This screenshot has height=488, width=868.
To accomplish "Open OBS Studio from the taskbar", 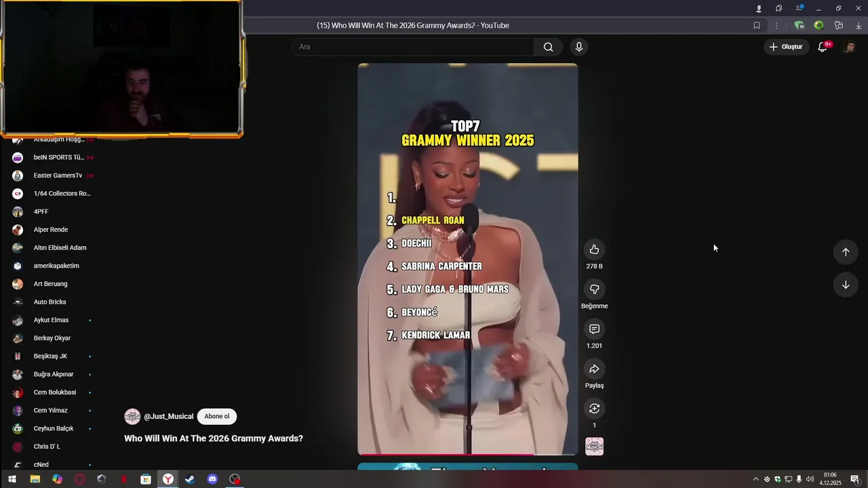I will 235,479.
